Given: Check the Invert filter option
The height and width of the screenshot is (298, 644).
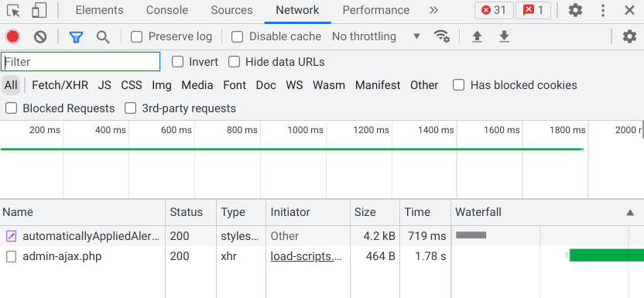Looking at the screenshot, I should (x=177, y=62).
